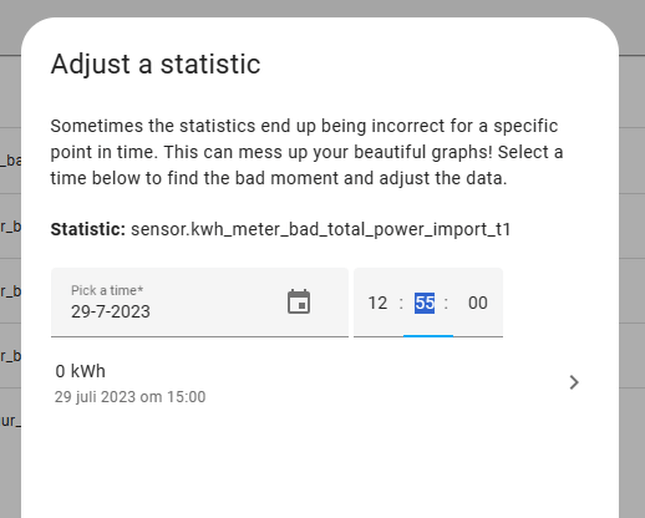This screenshot has height=518, width=645.
Task: Select the hours field showing 12
Action: click(x=377, y=303)
